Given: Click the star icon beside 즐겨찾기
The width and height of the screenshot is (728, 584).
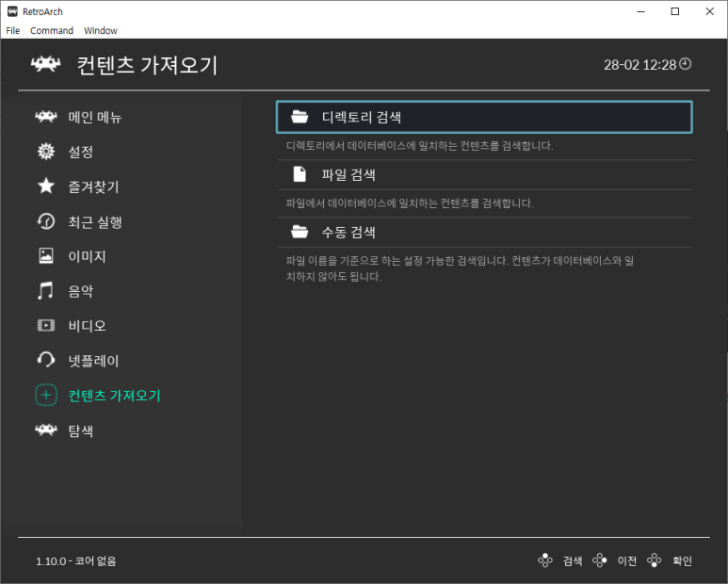Looking at the screenshot, I should coord(46,187).
